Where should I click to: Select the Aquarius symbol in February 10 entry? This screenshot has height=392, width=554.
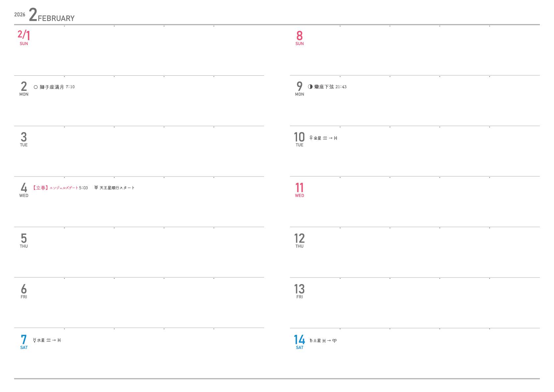click(325, 138)
